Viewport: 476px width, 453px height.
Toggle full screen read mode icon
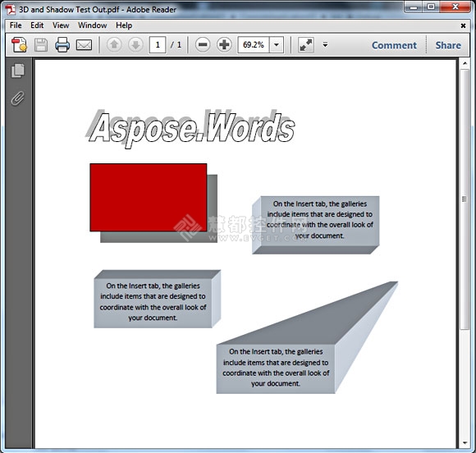click(305, 45)
